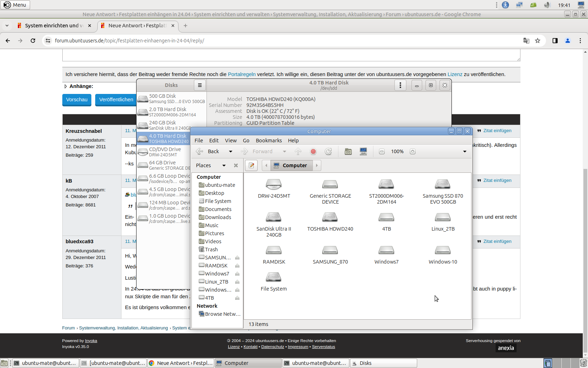Image resolution: width=588 pixels, height=368 pixels.
Task: Eject the Windows7 volume in sidebar
Action: 237,274
